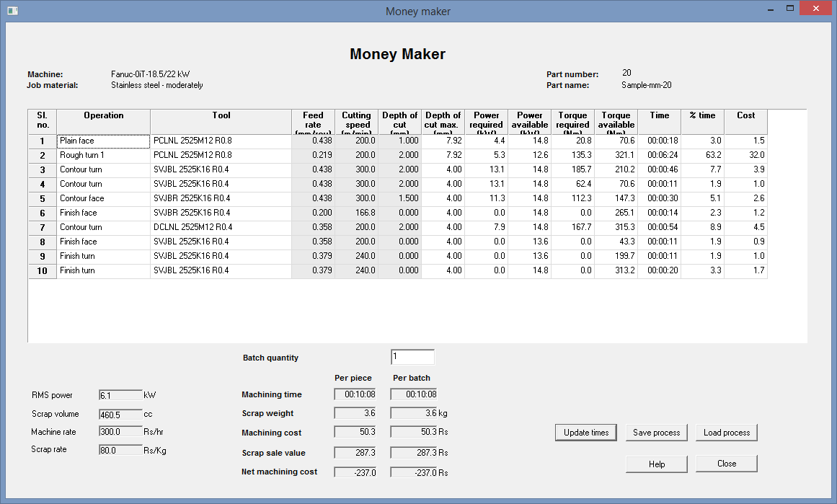Click depth of cut 1.500 cell
Viewport: 837px width, 504px height.
400,198
